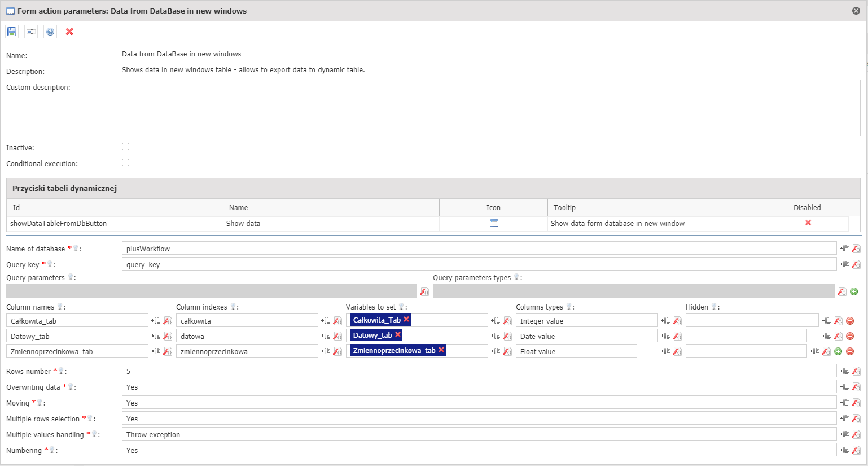Open the Numbering Yes field
This screenshot has width=868, height=466.
pos(479,450)
